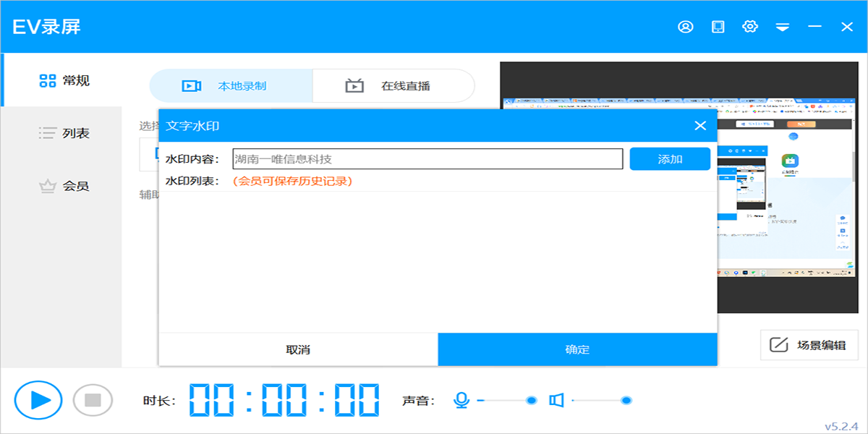
Task: Click the 添加 button to add watermark
Action: (669, 158)
